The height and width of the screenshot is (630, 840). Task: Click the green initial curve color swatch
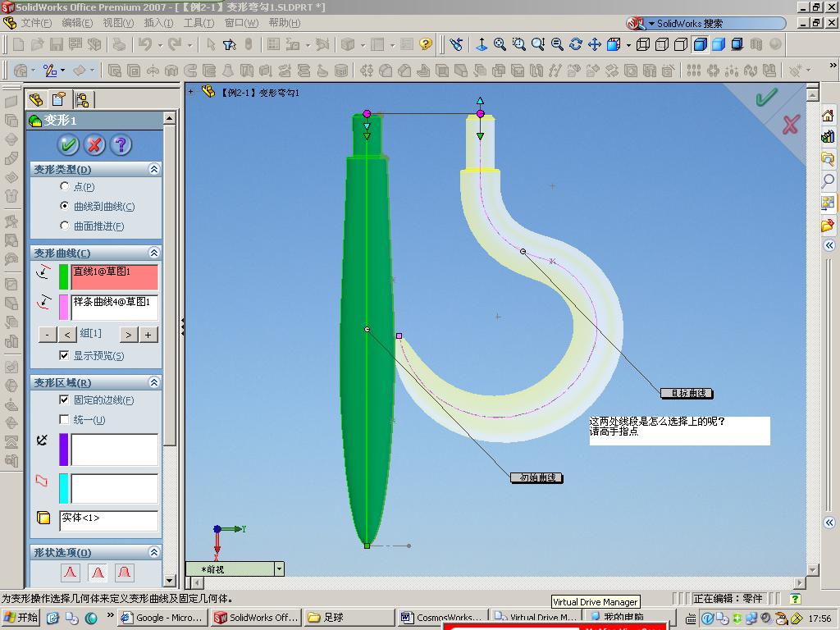coord(63,276)
